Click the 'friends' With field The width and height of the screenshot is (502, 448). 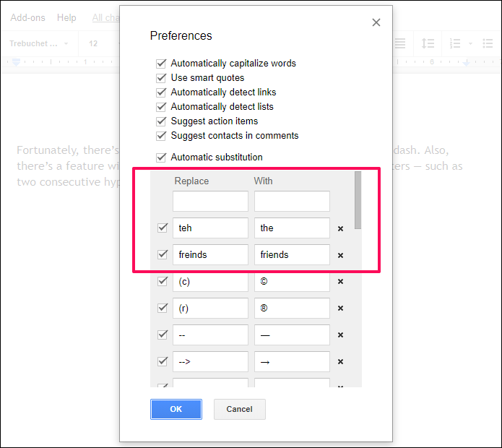tap(292, 254)
